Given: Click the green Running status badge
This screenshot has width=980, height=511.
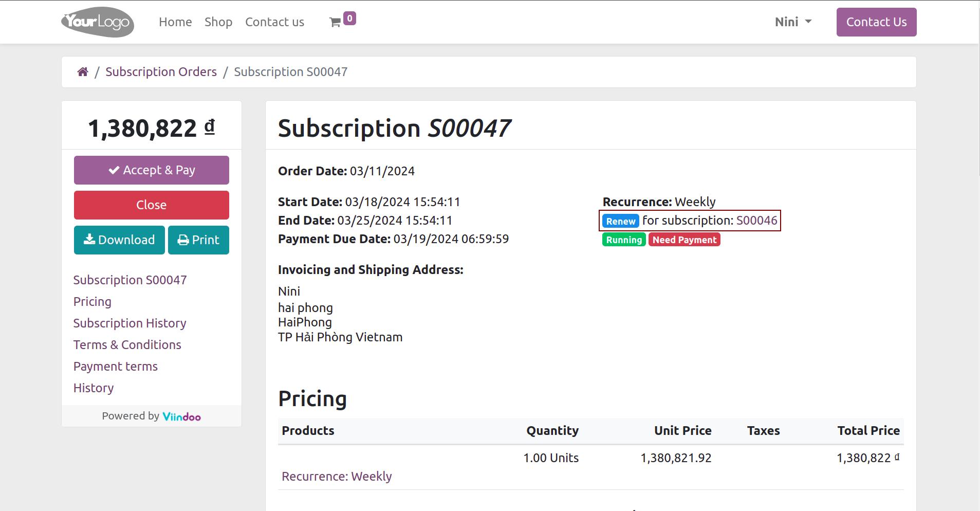Looking at the screenshot, I should [x=624, y=240].
